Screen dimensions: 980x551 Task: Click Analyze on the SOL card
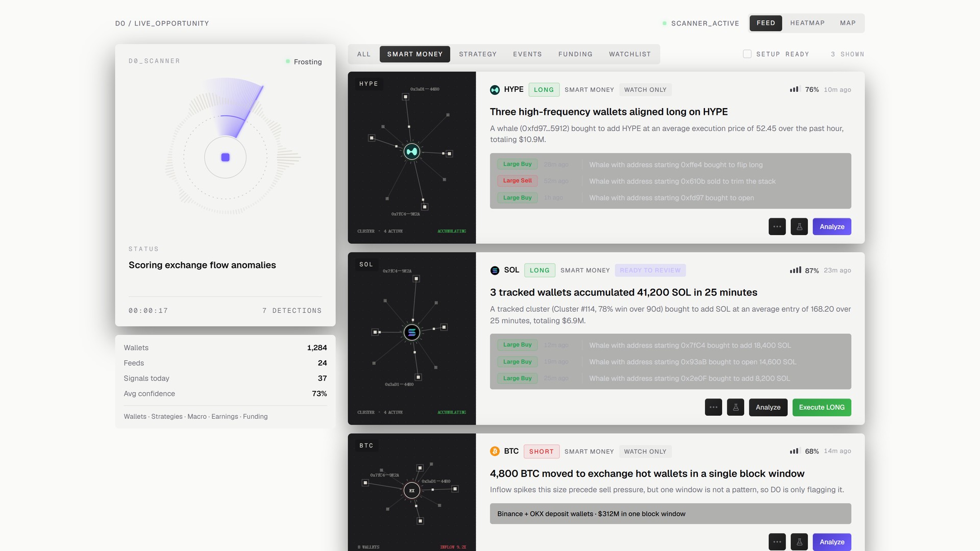pos(768,407)
